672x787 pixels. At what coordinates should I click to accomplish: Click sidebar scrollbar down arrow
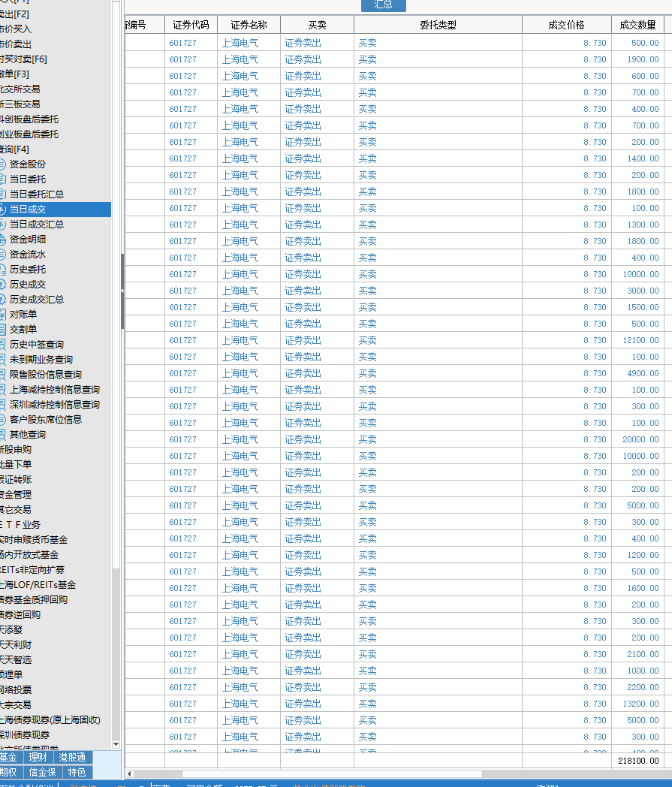(x=116, y=744)
